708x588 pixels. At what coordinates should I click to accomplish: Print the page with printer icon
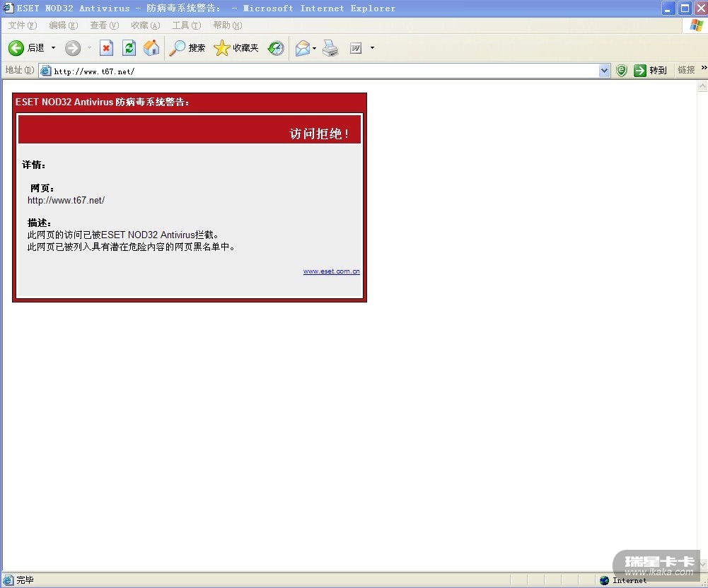pos(330,48)
